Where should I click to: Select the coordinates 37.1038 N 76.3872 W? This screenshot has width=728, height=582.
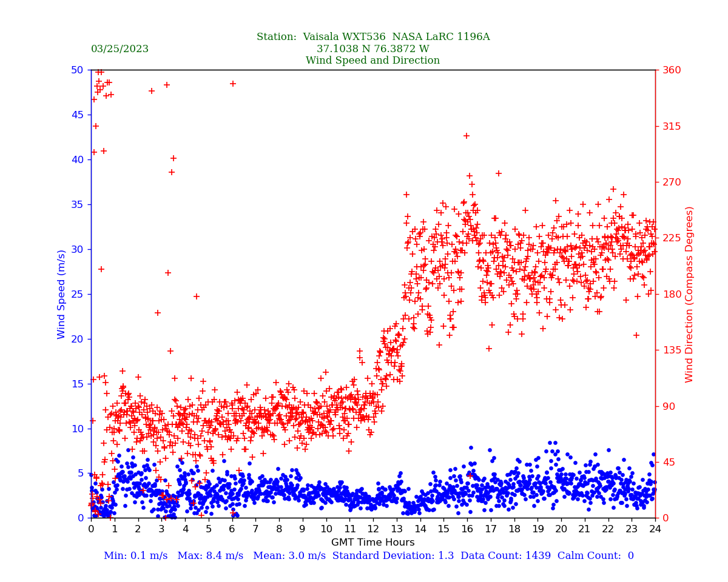[x=372, y=49]
